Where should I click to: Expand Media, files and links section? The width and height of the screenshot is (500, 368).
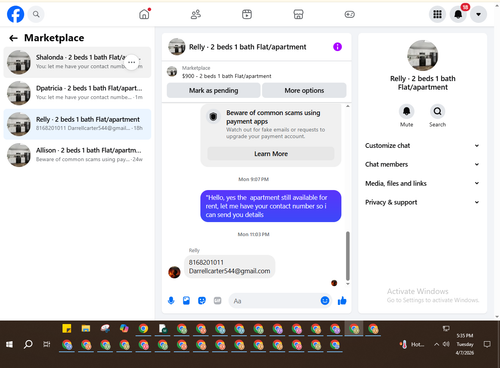tap(422, 183)
